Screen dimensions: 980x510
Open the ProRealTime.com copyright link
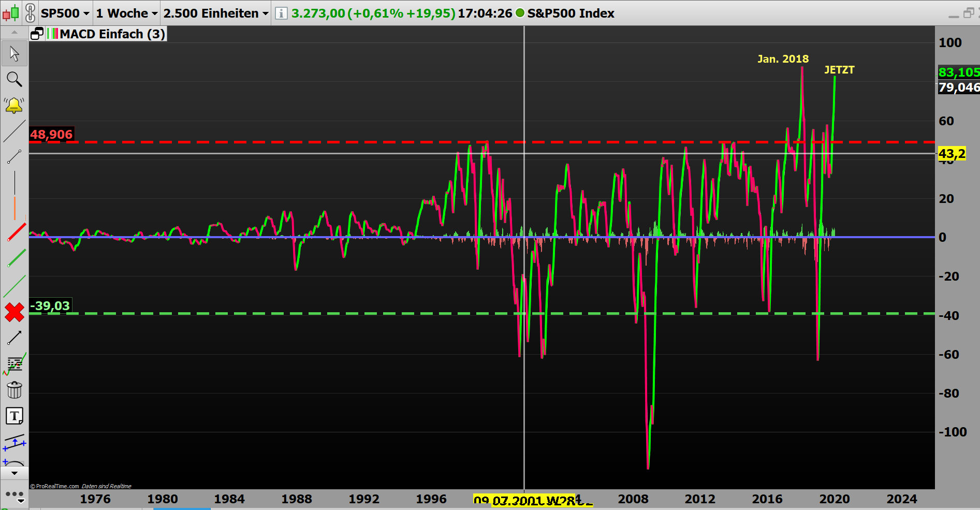pos(54,486)
